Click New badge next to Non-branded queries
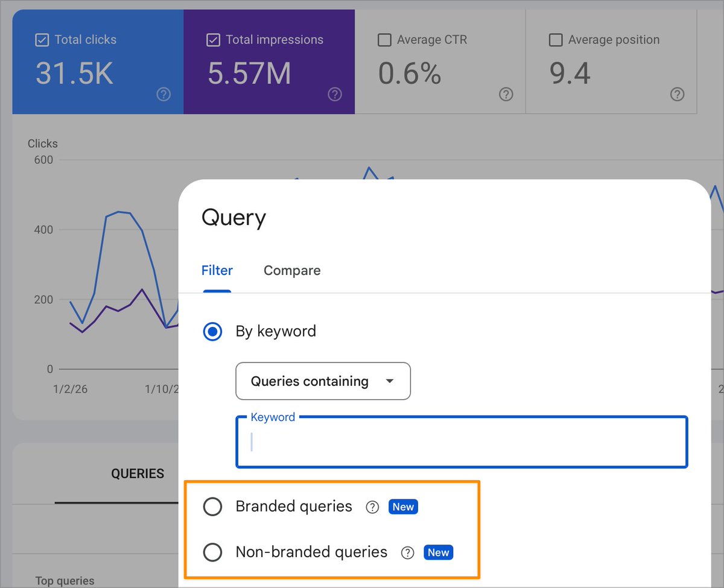Viewport: 724px width, 588px height. pos(438,552)
